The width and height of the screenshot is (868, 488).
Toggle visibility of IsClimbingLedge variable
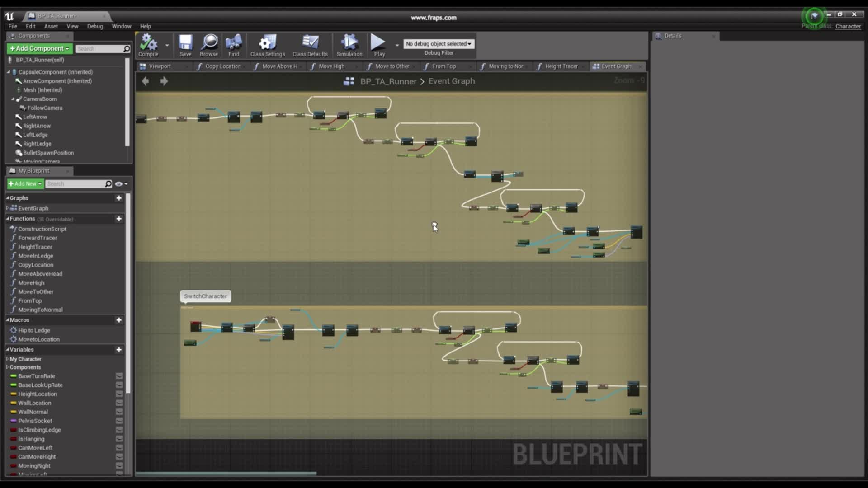click(x=118, y=430)
